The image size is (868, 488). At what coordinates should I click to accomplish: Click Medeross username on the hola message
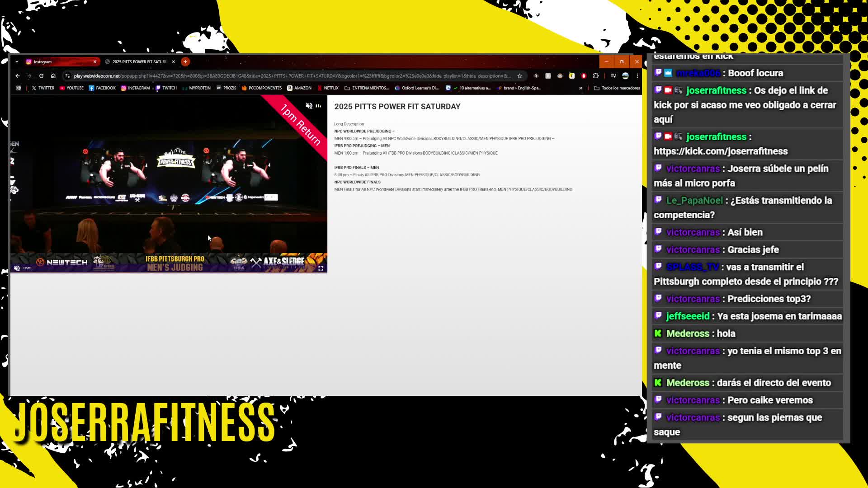(688, 333)
